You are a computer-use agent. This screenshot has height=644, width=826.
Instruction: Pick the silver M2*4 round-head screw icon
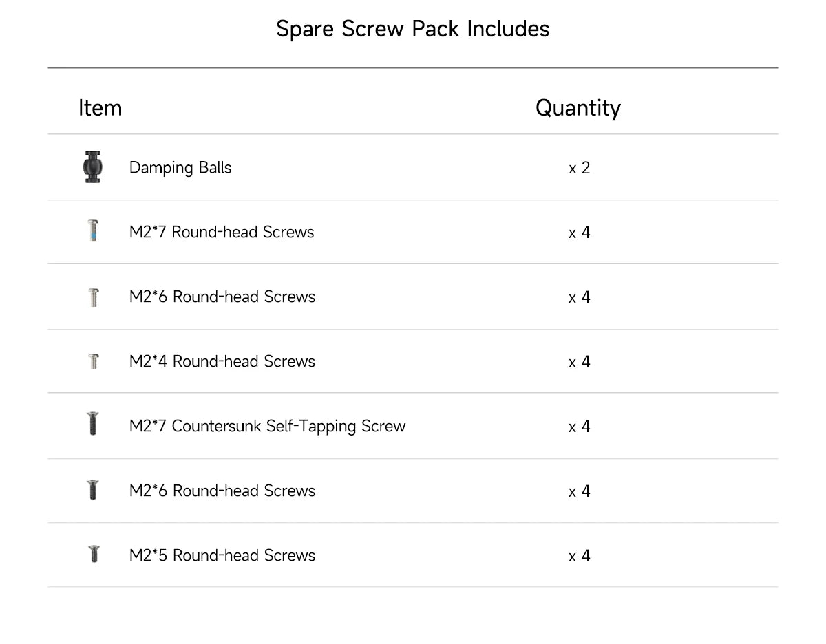coord(93,361)
